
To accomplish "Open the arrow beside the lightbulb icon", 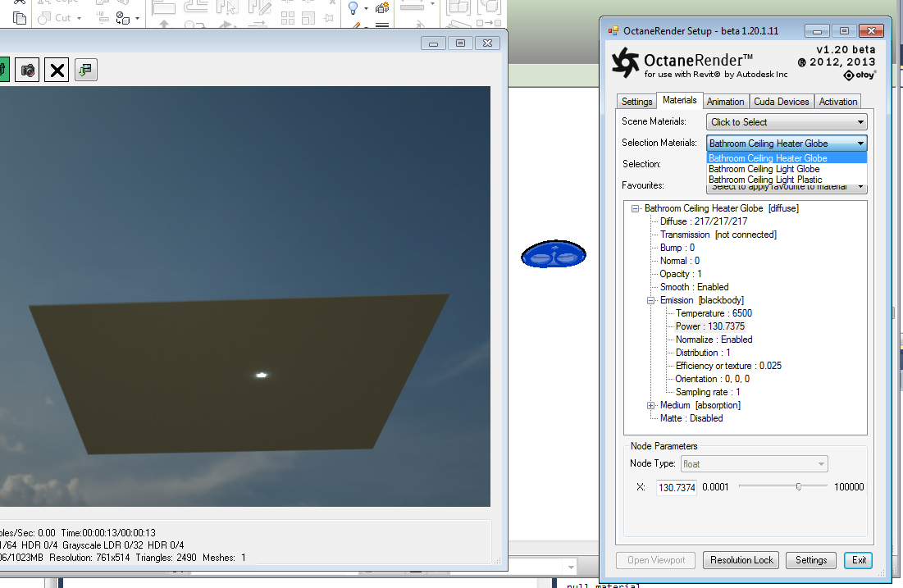I will pos(366,8).
